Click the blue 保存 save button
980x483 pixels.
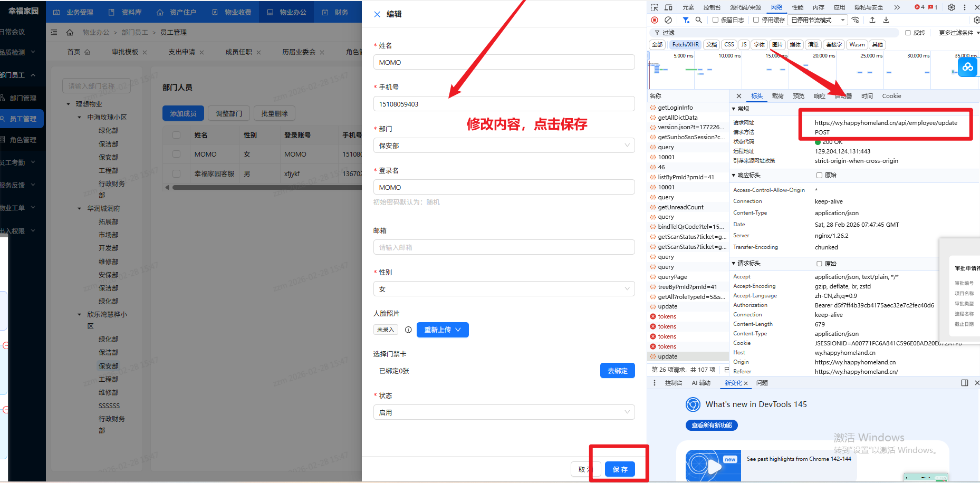(620, 469)
